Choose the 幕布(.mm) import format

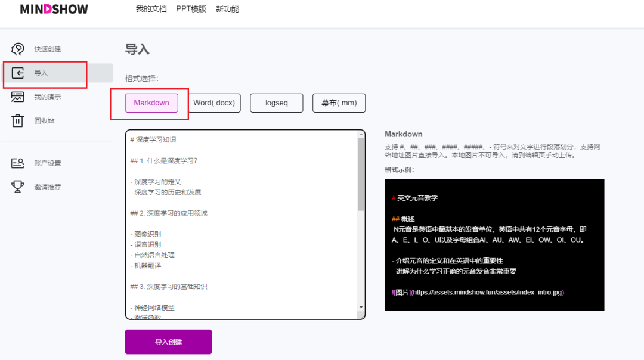pos(339,103)
